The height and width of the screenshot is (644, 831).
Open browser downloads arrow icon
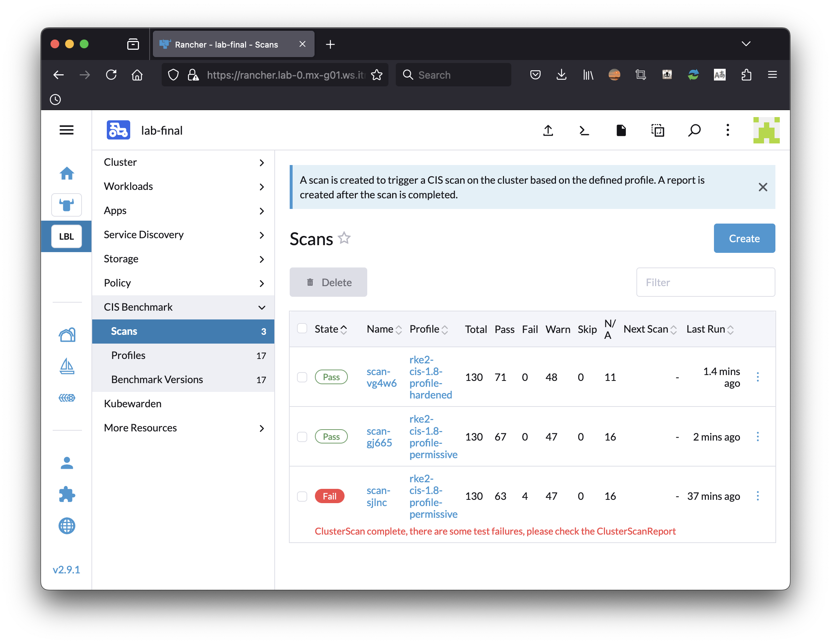pos(561,75)
